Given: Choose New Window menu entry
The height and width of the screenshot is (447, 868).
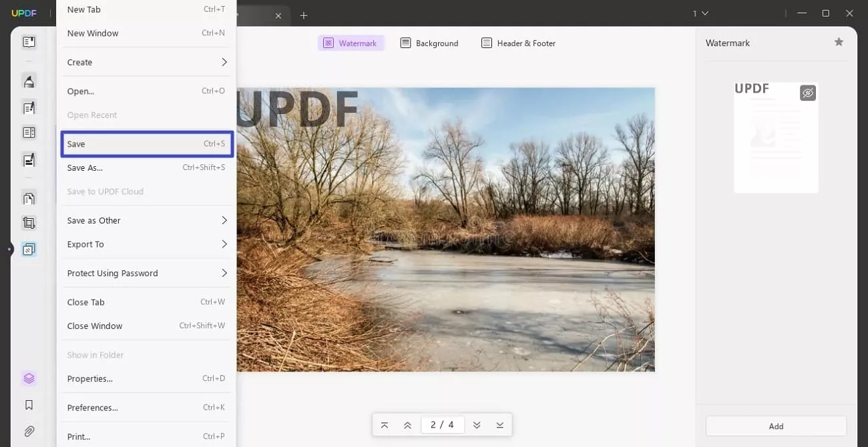Looking at the screenshot, I should (x=146, y=33).
